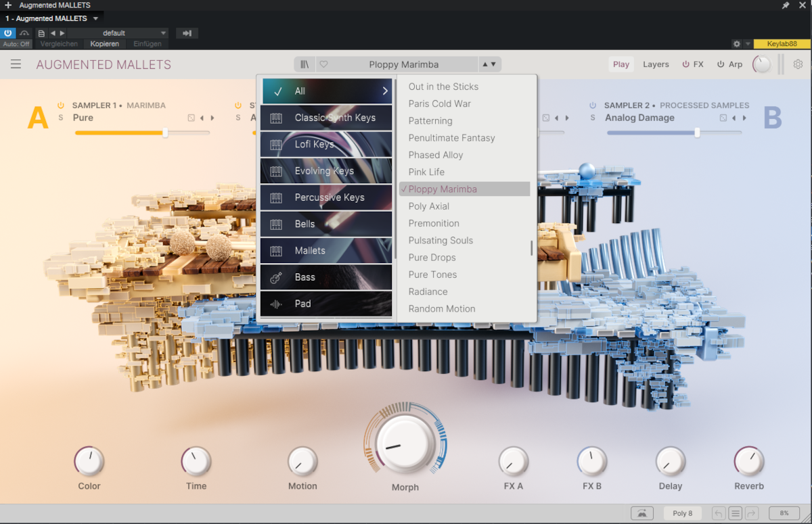Viewport: 812px width, 524px height.
Task: Expand the All category submenu arrow
Action: pos(385,91)
